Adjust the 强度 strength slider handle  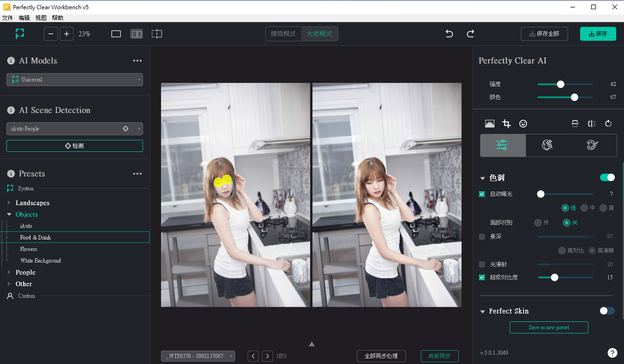[561, 84]
